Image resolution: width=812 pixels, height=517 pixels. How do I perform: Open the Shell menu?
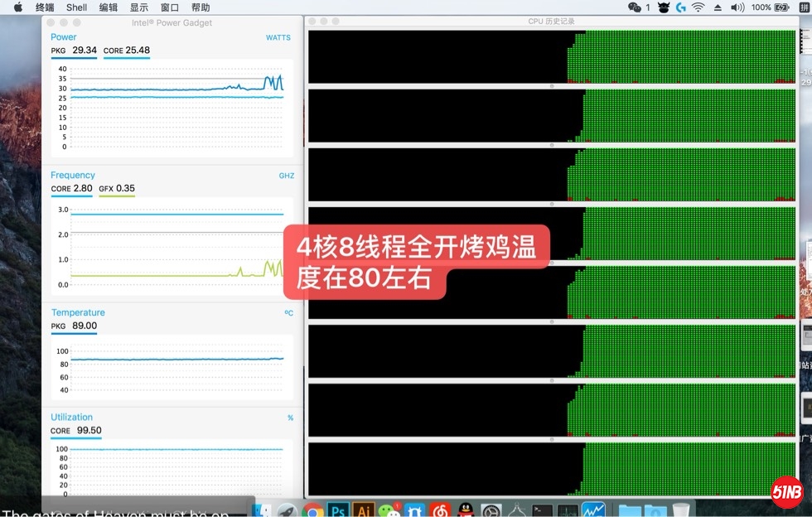pos(76,7)
